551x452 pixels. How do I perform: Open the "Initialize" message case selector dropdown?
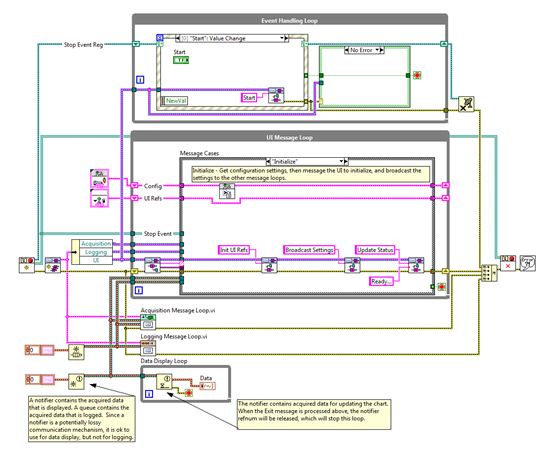click(341, 162)
